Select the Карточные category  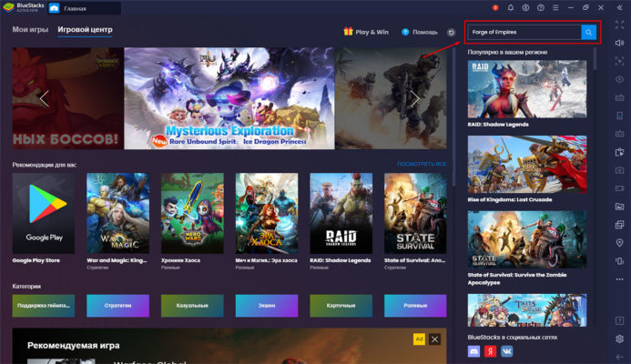pyautogui.click(x=341, y=306)
